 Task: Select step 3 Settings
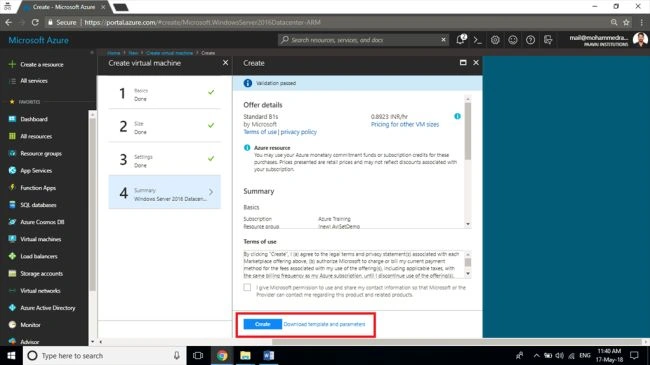(165, 159)
